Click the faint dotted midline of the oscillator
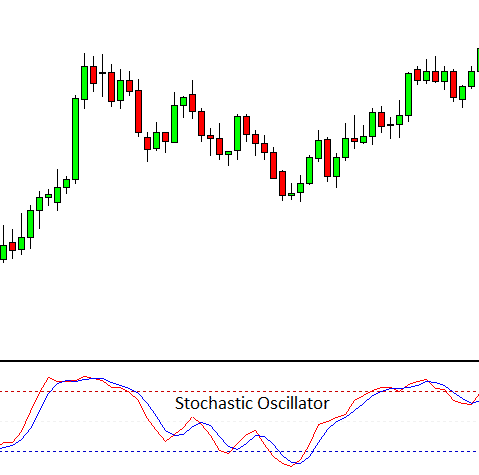 click(239, 422)
